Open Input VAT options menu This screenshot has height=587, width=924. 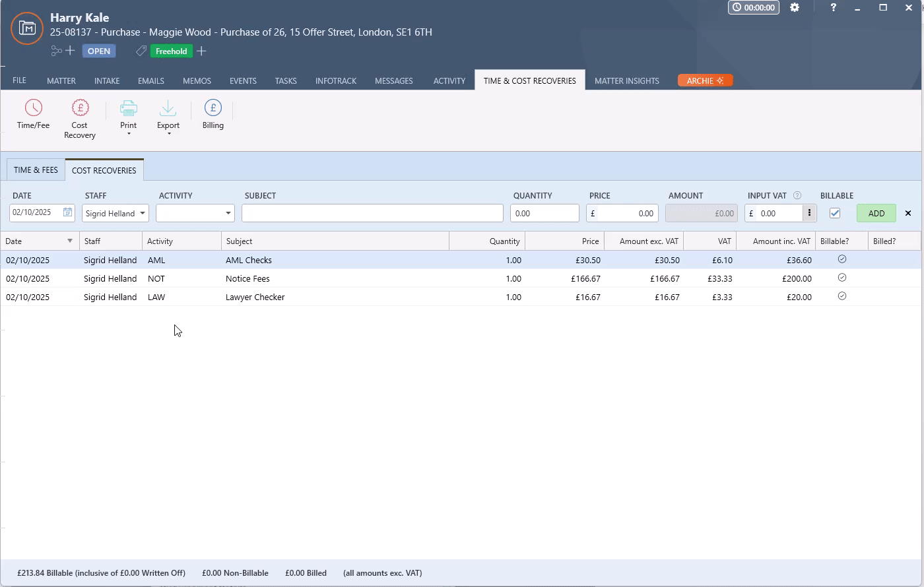(x=809, y=213)
